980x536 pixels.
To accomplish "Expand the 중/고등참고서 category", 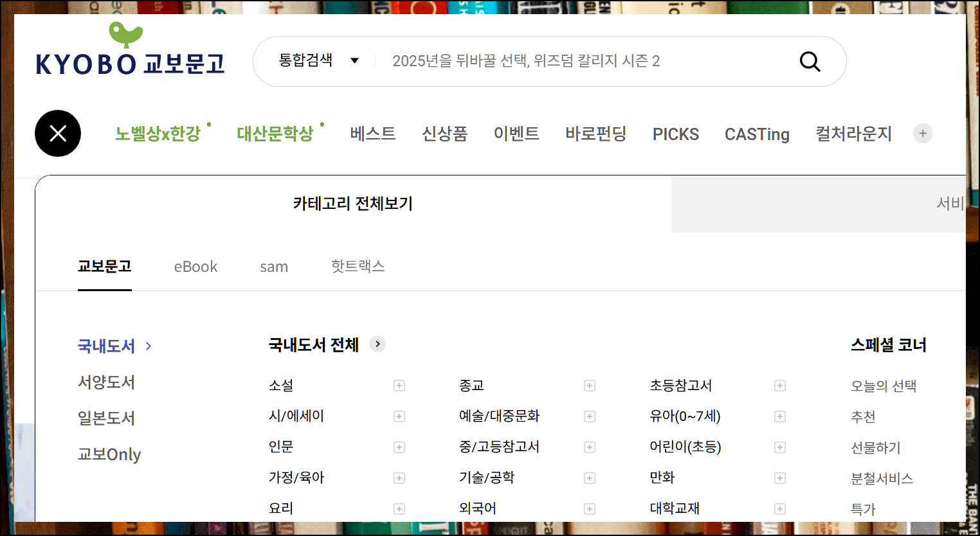I will (x=590, y=447).
